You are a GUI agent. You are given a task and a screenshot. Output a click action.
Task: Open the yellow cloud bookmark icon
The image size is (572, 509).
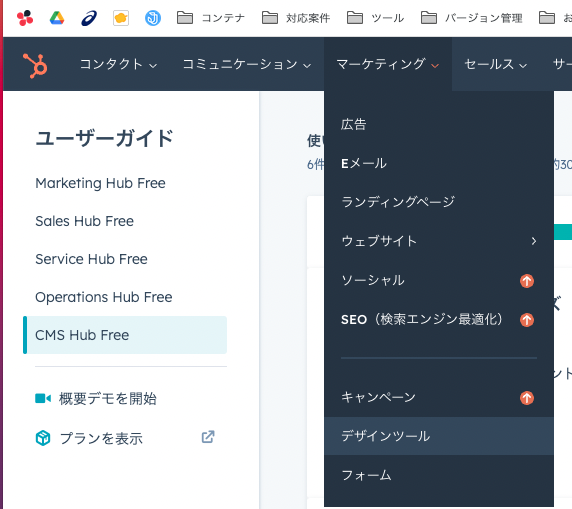pos(121,18)
